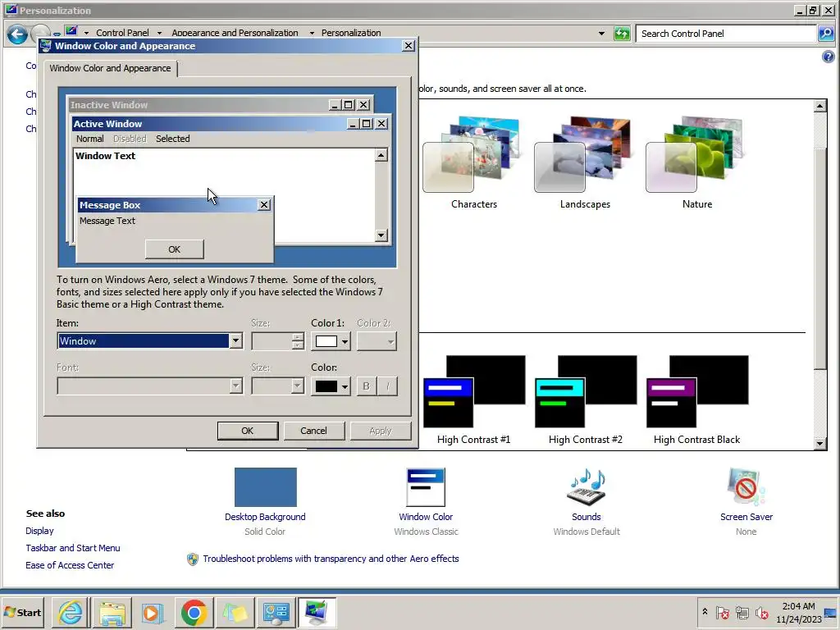Open Windows Explorer folder taskbar icon
This screenshot has width=840, height=630.
(112, 612)
